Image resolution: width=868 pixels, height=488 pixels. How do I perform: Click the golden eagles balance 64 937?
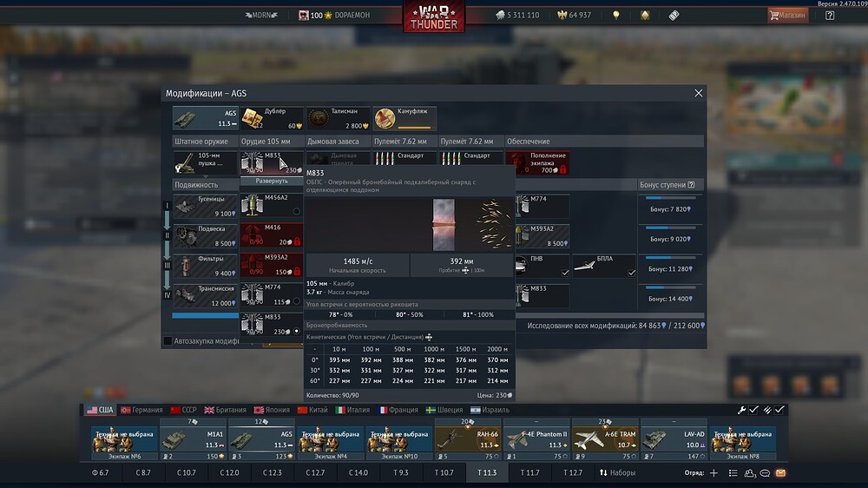[x=574, y=16]
